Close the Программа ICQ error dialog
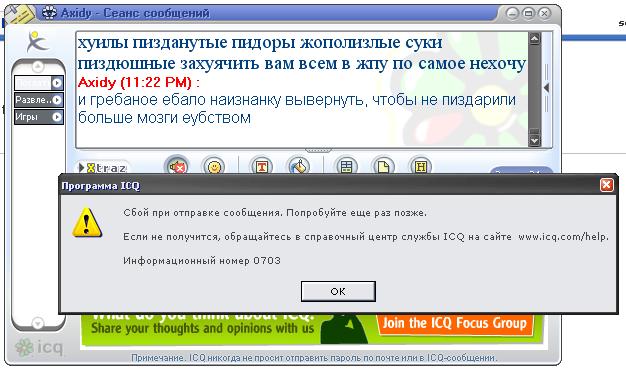 [606, 185]
